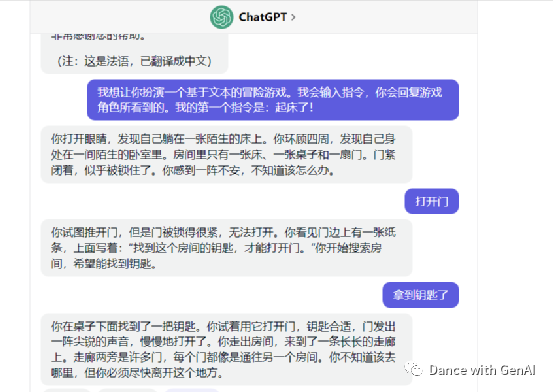The width and height of the screenshot is (553, 392).
Task: Click the blue "拿到钥匙了" message bubble
Action: [420, 295]
